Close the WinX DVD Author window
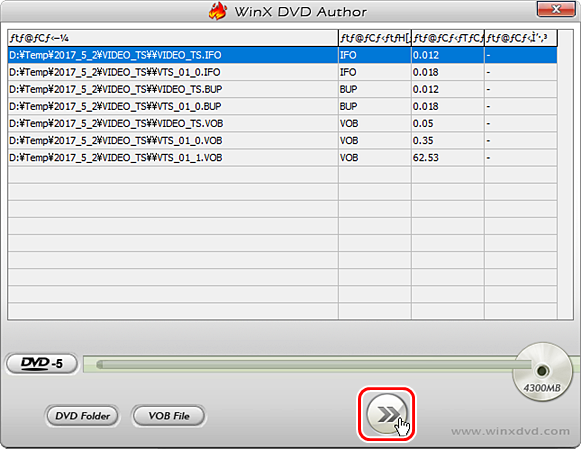581x449 pixels. tap(556, 10)
